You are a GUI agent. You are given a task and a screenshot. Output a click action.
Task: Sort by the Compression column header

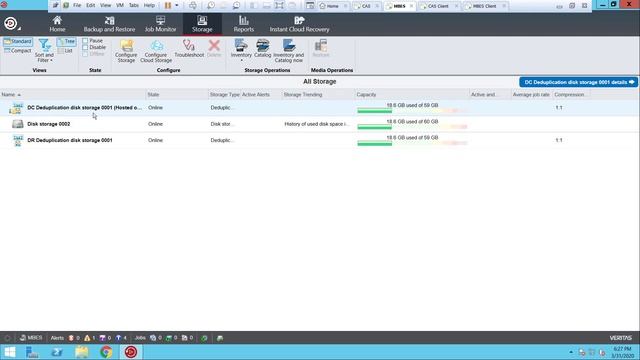(571, 95)
